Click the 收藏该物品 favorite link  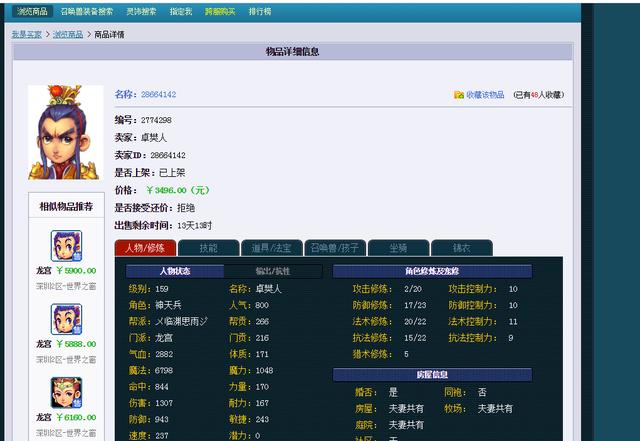(x=485, y=95)
